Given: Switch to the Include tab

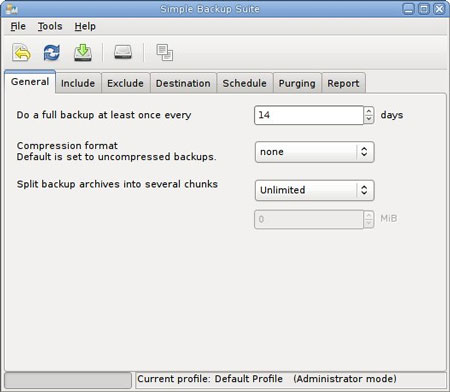Looking at the screenshot, I should (x=78, y=83).
